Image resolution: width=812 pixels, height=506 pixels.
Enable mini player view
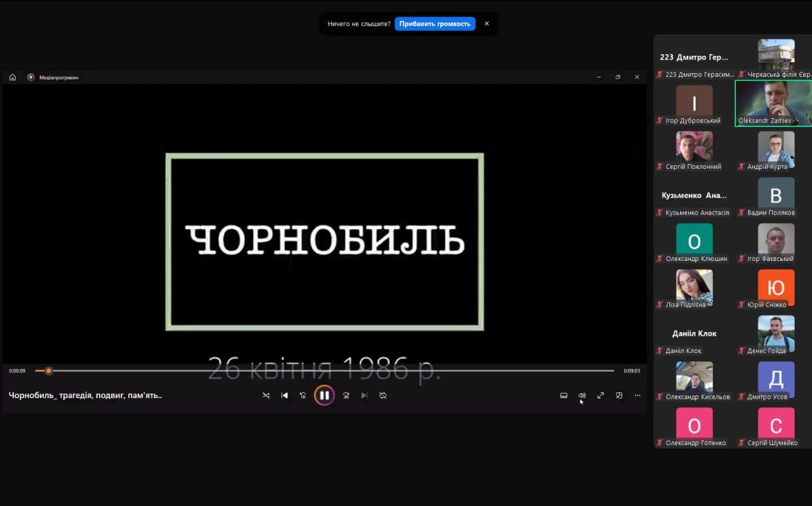point(619,396)
